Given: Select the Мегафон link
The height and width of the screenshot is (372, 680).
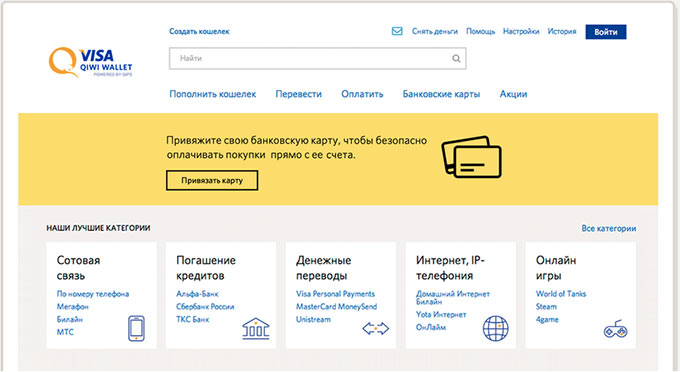Looking at the screenshot, I should 72,307.
